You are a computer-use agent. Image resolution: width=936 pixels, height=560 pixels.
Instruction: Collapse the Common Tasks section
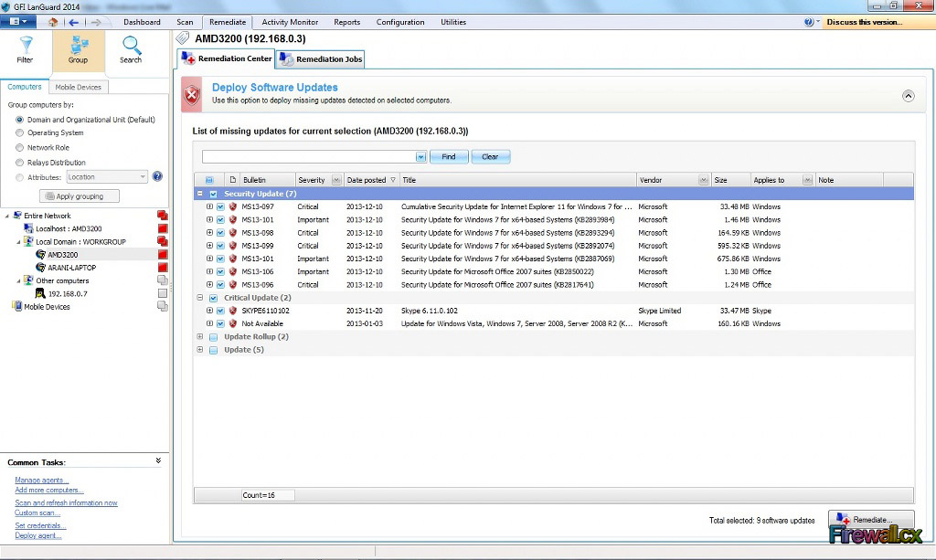click(x=158, y=460)
